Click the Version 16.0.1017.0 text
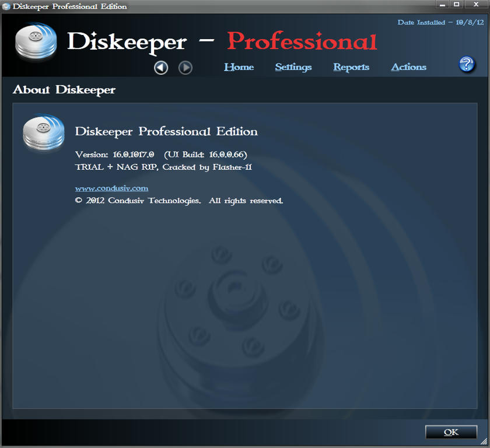 point(115,155)
